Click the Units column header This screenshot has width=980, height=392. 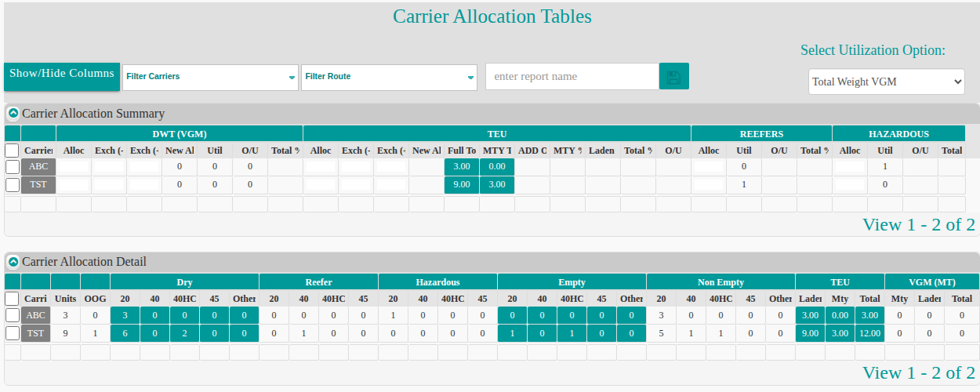coord(66,299)
